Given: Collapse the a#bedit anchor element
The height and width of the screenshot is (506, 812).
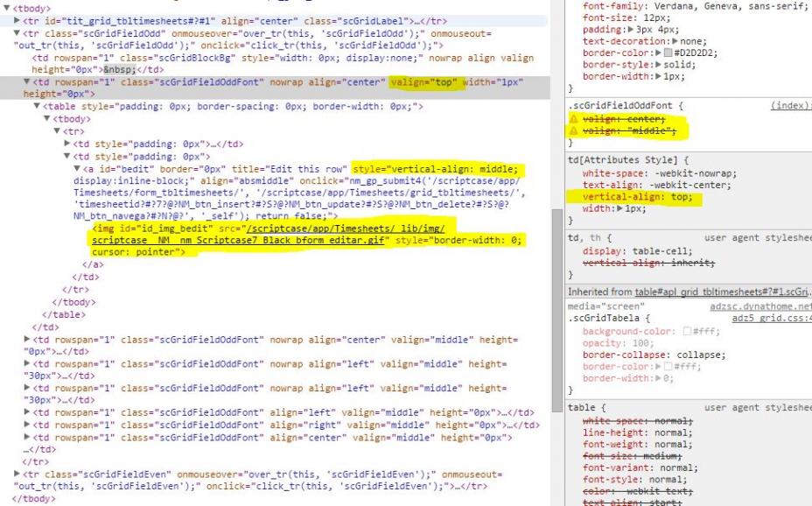Looking at the screenshot, I should pyautogui.click(x=76, y=168).
